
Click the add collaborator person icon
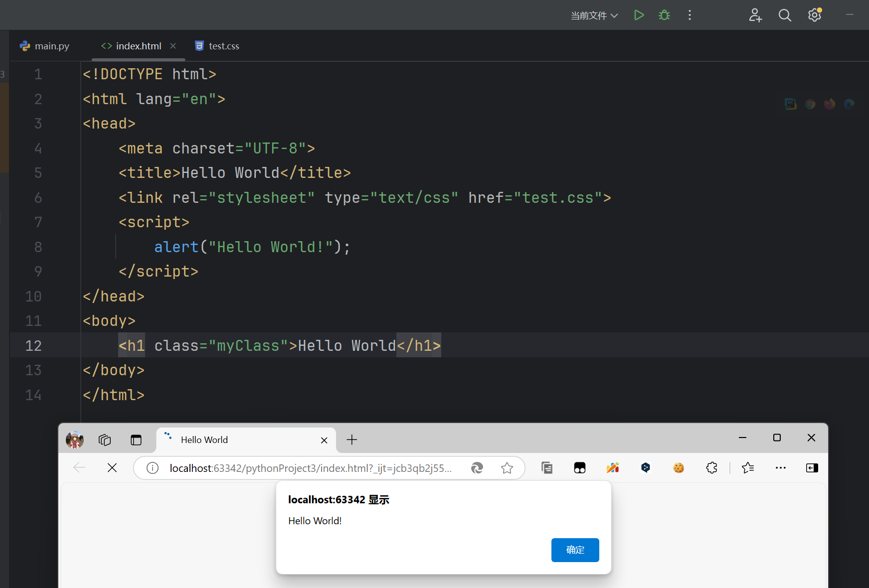click(x=755, y=15)
